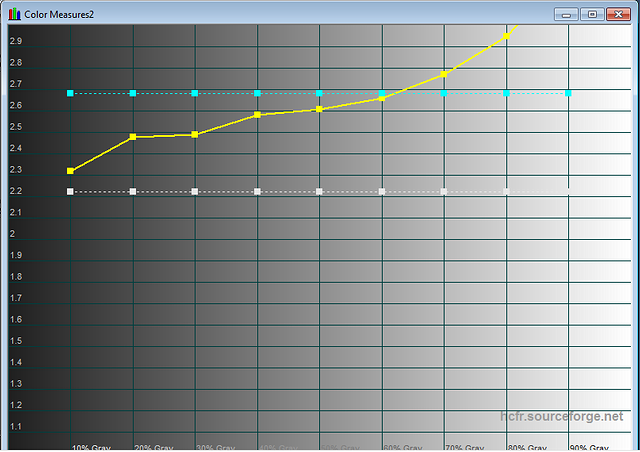This screenshot has width=640, height=452.
Task: Select yellow gamma point at 20% Gray
Action: coord(133,137)
